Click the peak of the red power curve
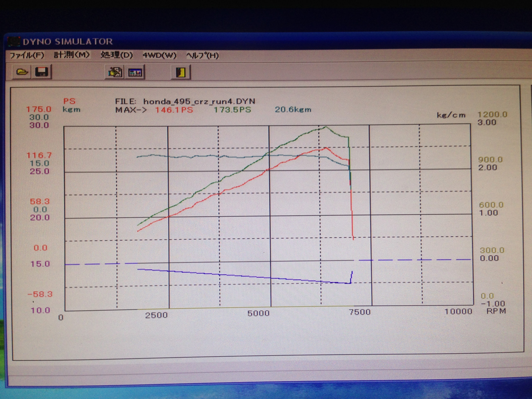The width and height of the screenshot is (532, 399). coord(326,148)
